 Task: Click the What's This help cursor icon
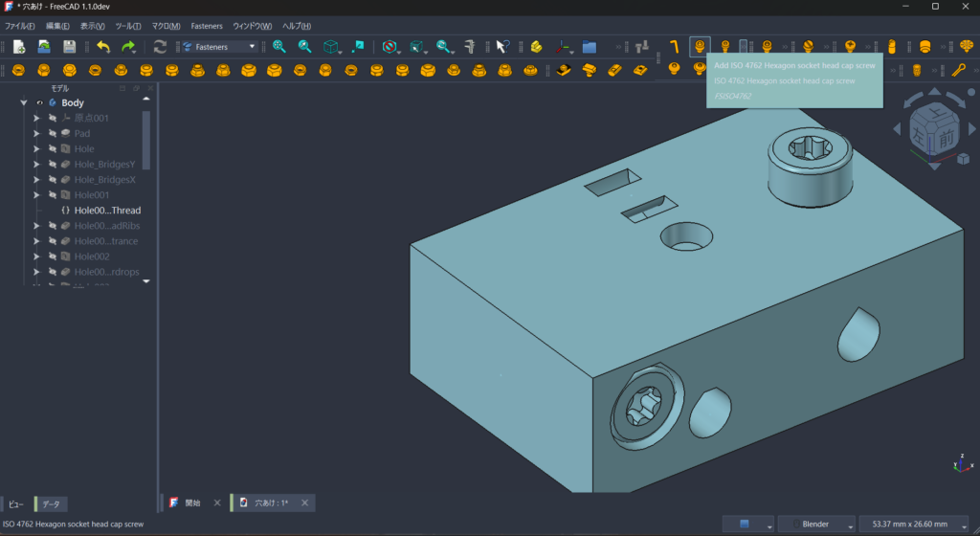click(x=502, y=47)
